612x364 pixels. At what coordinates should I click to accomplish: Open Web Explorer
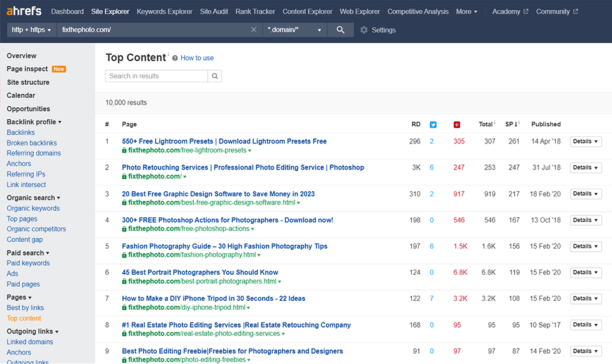coord(360,11)
